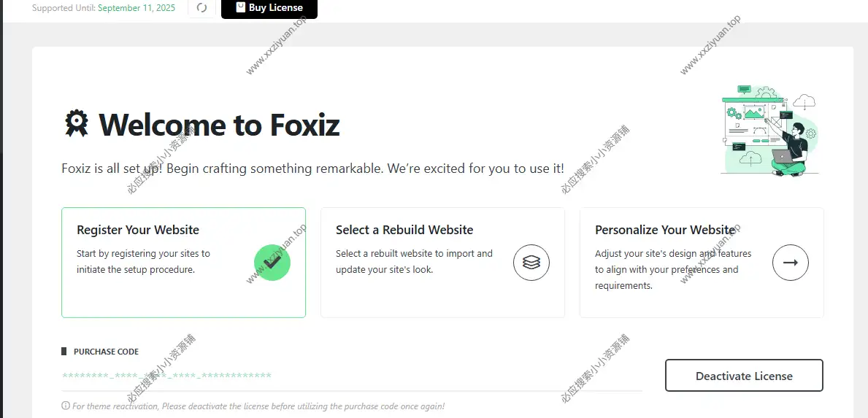Open the Select a Rebuild Website step title
Viewport: 868px width, 418px height.
(404, 230)
